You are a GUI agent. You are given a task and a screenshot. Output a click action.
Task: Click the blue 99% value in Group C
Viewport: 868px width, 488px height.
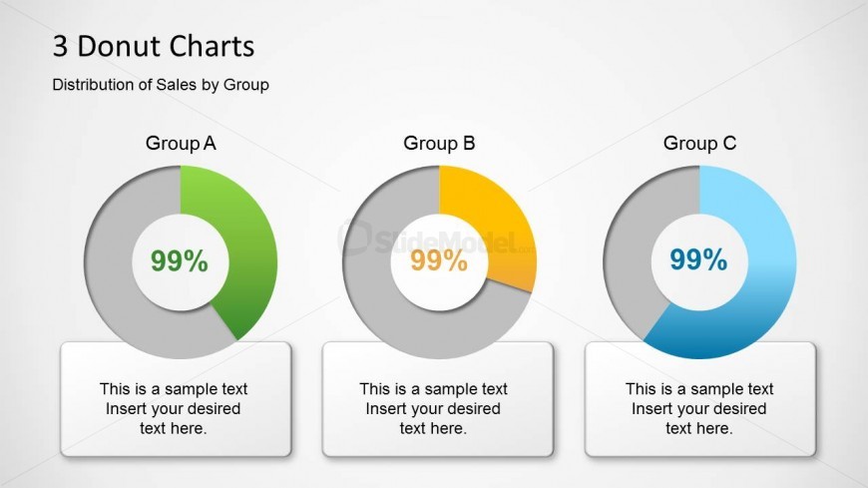click(x=698, y=260)
